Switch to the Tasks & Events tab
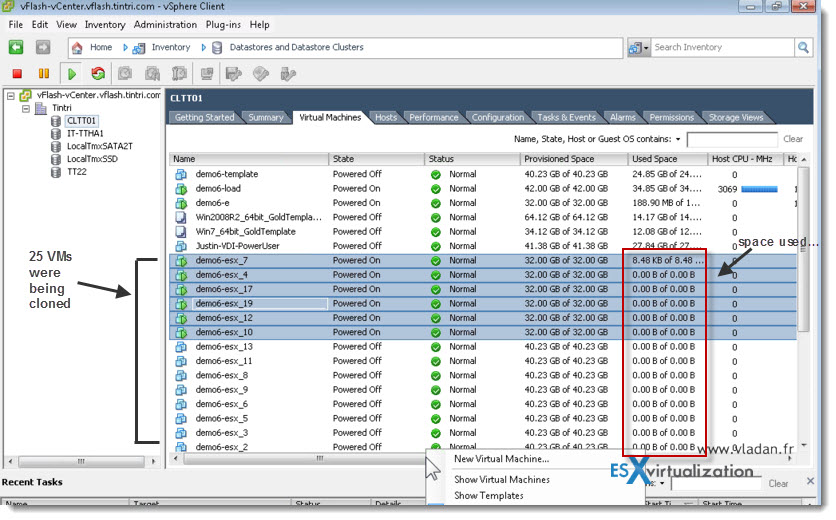 tap(566, 117)
